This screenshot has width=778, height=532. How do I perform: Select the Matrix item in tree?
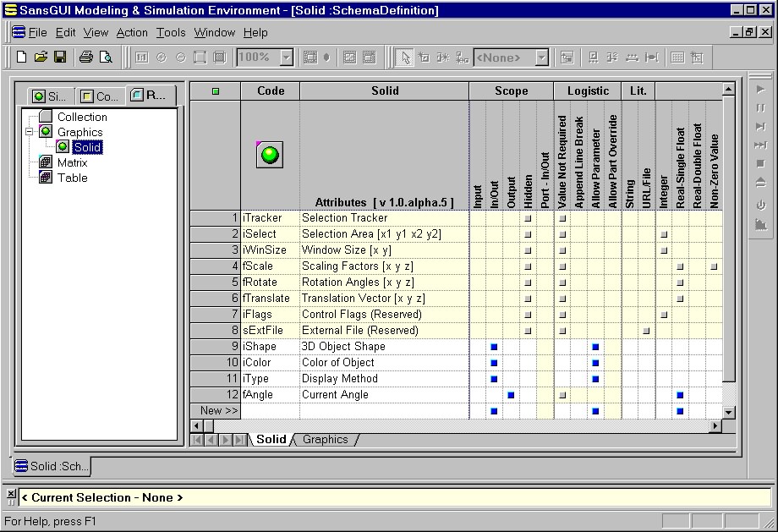click(x=72, y=162)
